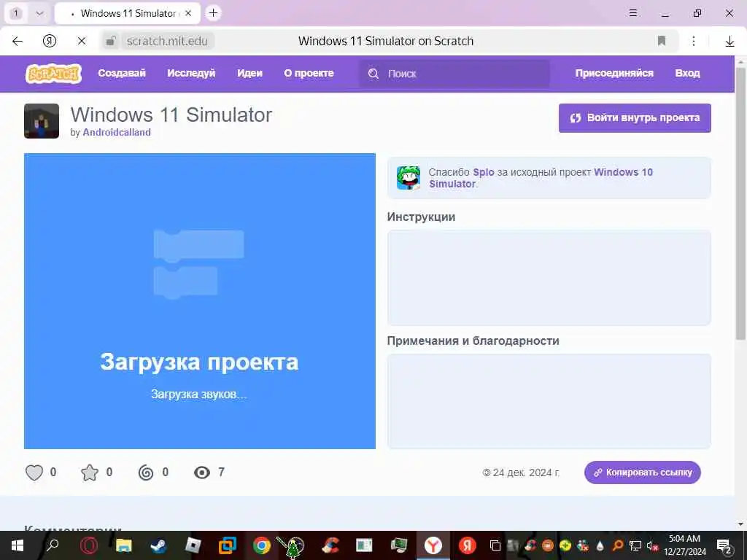Screen dimensions: 747x560
Task: Click the project loading player stage
Action: (200, 301)
